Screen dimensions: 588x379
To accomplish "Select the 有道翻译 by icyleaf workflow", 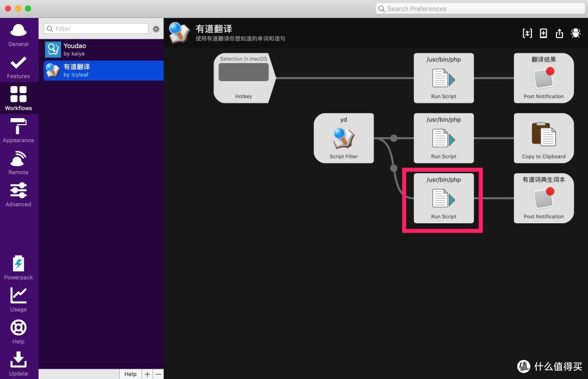I will click(x=103, y=70).
